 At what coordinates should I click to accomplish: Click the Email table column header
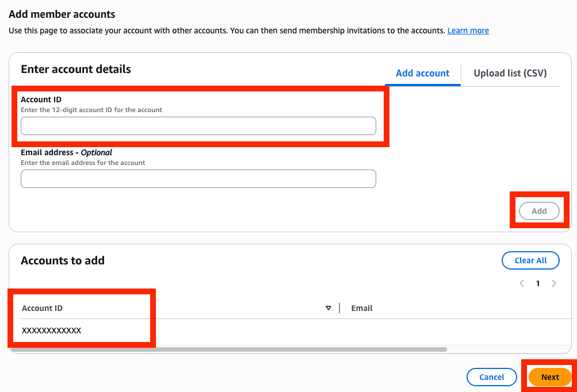362,308
